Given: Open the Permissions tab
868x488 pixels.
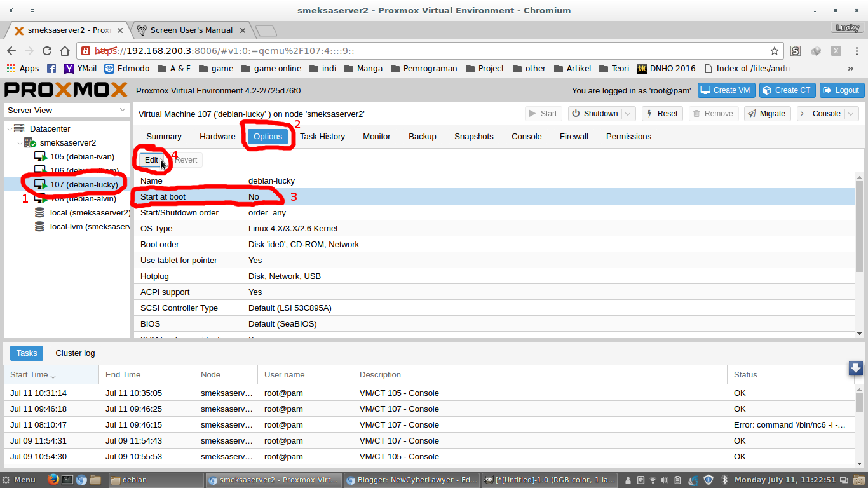Looking at the screenshot, I should pyautogui.click(x=628, y=137).
